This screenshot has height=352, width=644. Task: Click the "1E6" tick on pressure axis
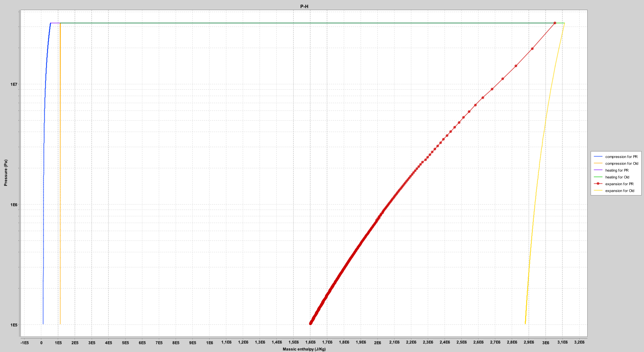(14, 205)
